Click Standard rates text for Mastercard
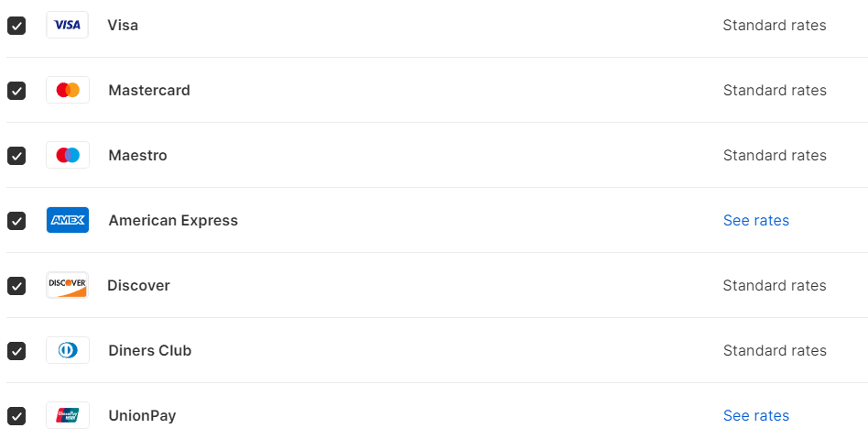The width and height of the screenshot is (868, 439). [x=775, y=90]
